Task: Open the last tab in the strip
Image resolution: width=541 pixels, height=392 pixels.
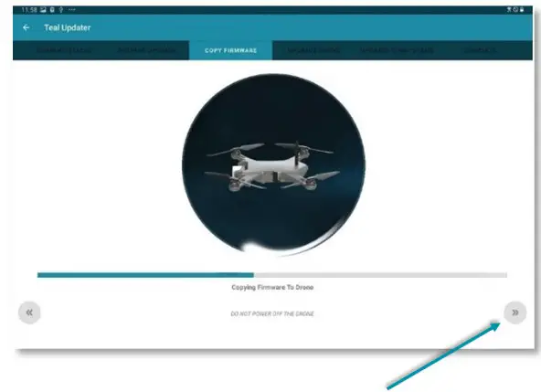Action: [x=480, y=50]
